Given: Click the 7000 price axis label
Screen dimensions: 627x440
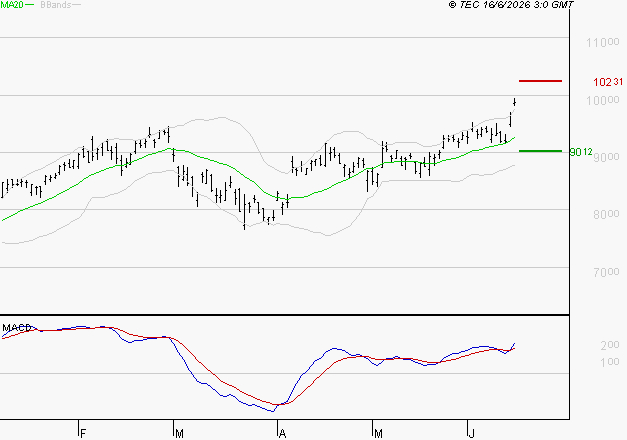Looking at the screenshot, I should pos(606,272).
